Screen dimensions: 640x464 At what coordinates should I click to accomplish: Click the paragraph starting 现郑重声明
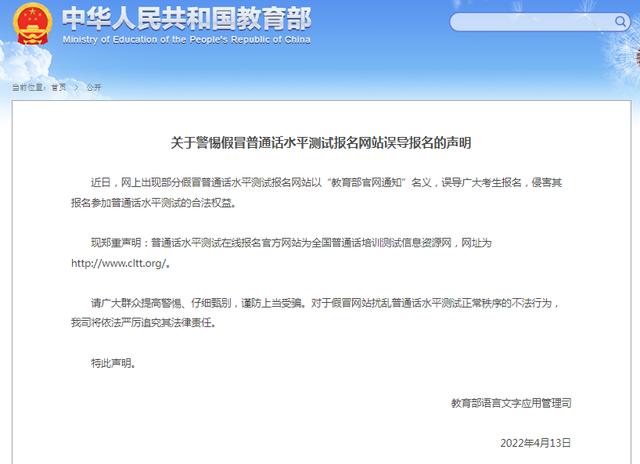(282, 253)
